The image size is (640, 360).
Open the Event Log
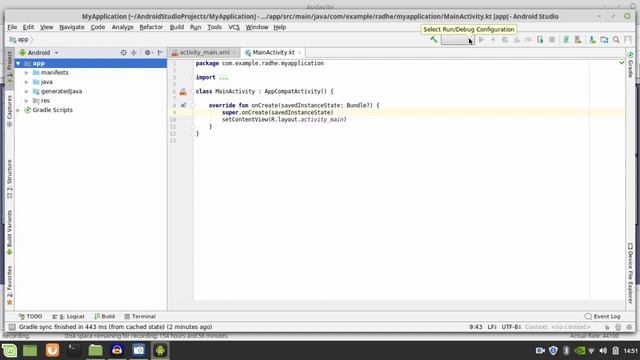point(602,316)
